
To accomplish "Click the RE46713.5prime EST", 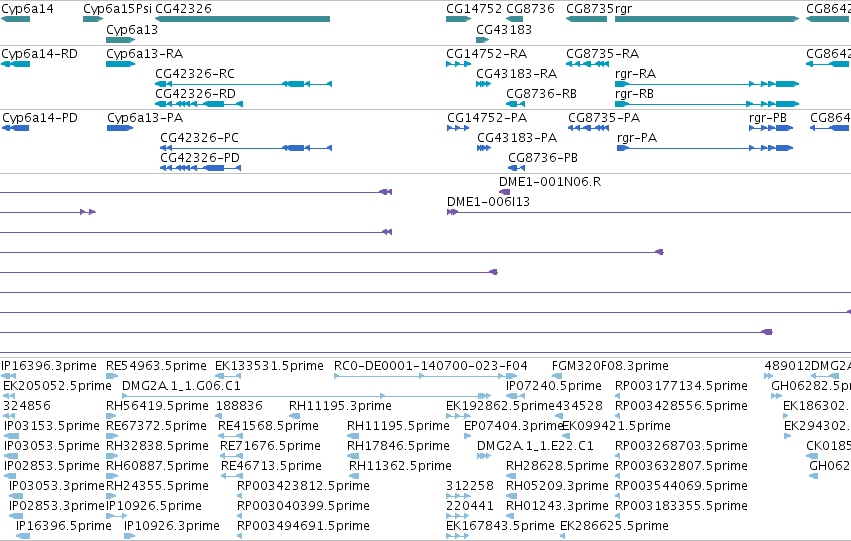I will pos(232,476).
